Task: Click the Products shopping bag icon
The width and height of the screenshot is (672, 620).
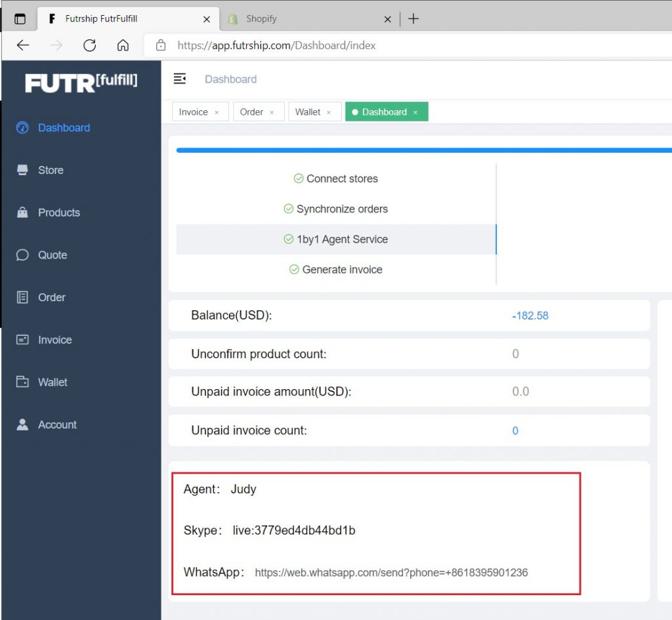Action: coord(22,212)
